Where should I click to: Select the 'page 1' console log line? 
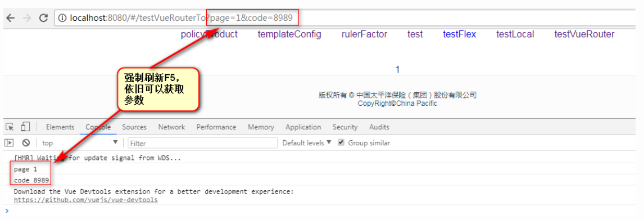[x=25, y=169]
